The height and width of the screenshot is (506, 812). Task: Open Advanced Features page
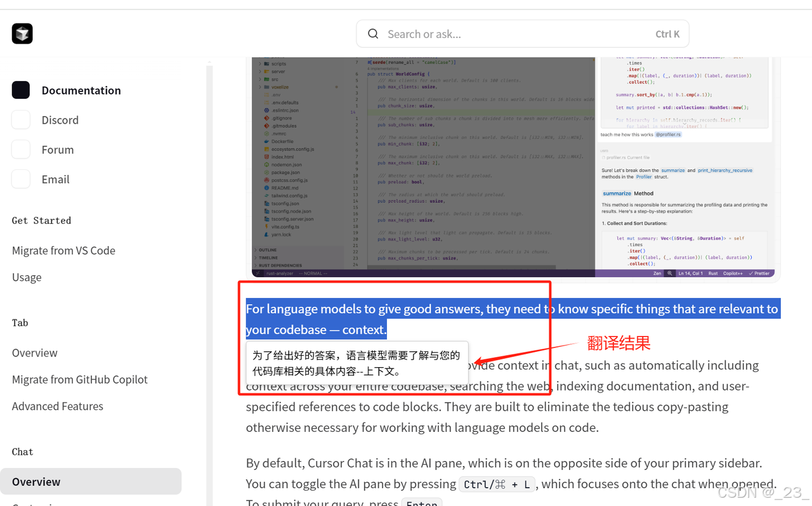58,406
